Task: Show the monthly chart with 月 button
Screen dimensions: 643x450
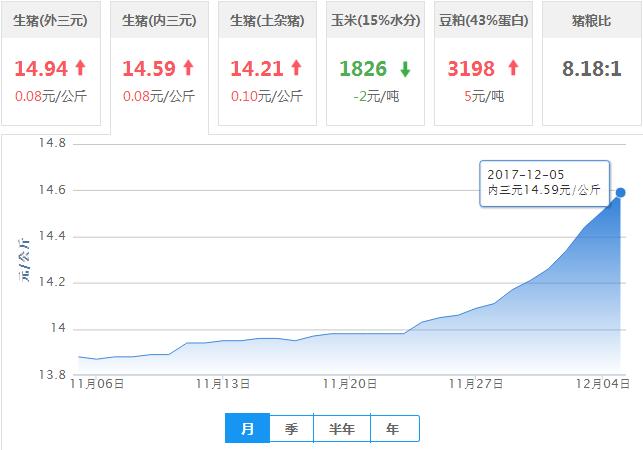Action: click(x=247, y=429)
